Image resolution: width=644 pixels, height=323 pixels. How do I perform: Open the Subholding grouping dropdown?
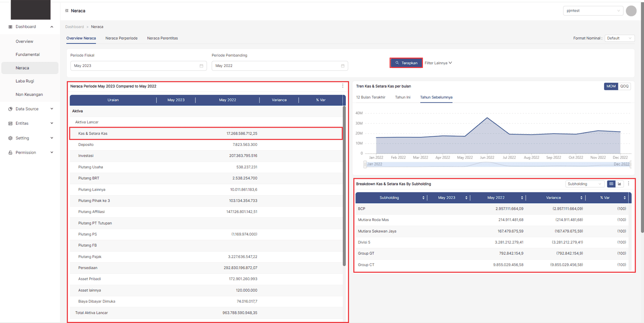click(584, 184)
